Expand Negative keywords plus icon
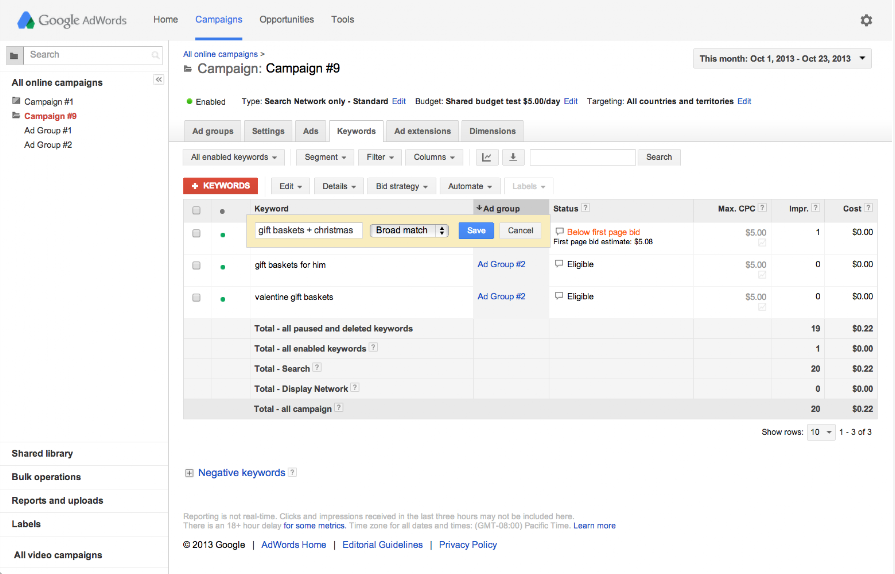 pos(189,473)
